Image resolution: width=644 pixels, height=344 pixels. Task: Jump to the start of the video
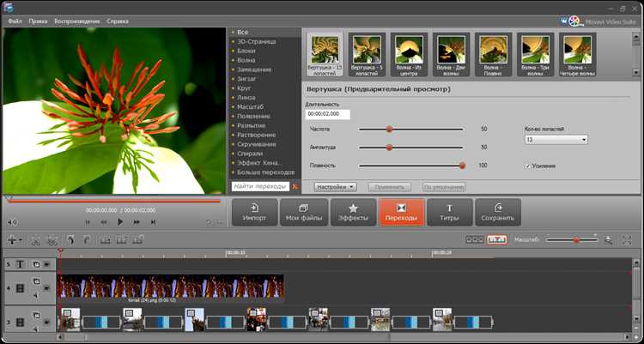pyautogui.click(x=88, y=222)
